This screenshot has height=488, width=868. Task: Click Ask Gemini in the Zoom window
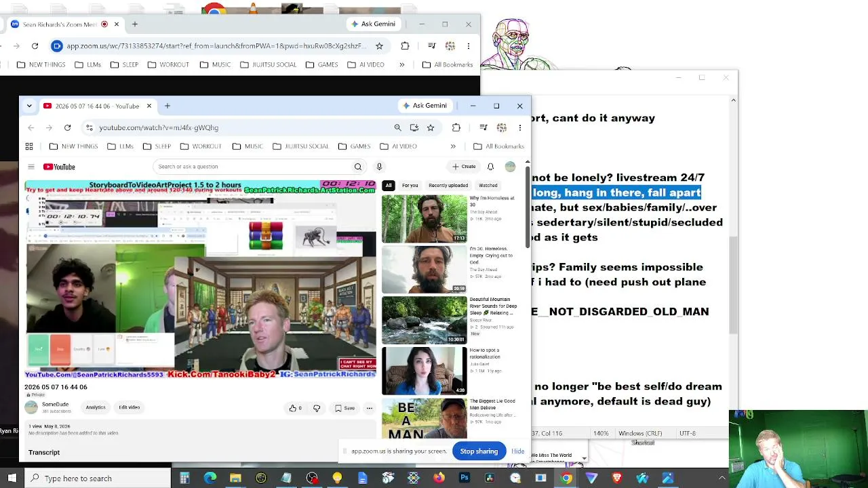[373, 24]
